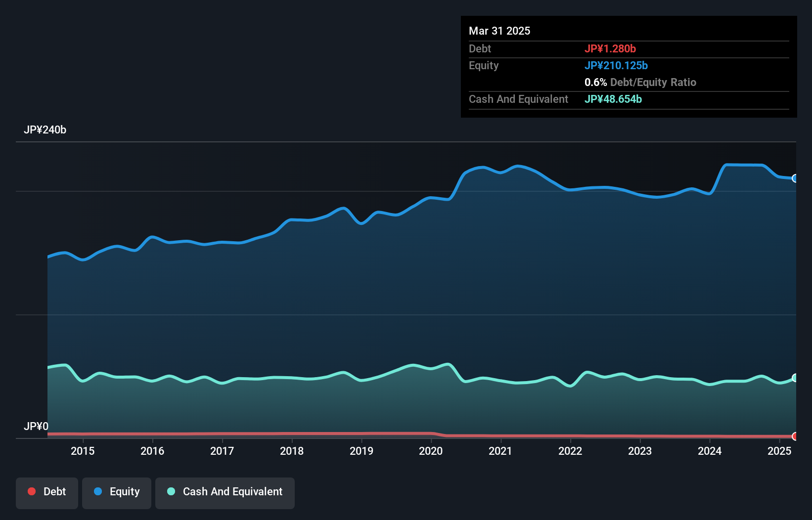This screenshot has width=812, height=520.
Task: Click the 0.6% Debt/Equity Ratio text
Action: pyautogui.click(x=640, y=83)
